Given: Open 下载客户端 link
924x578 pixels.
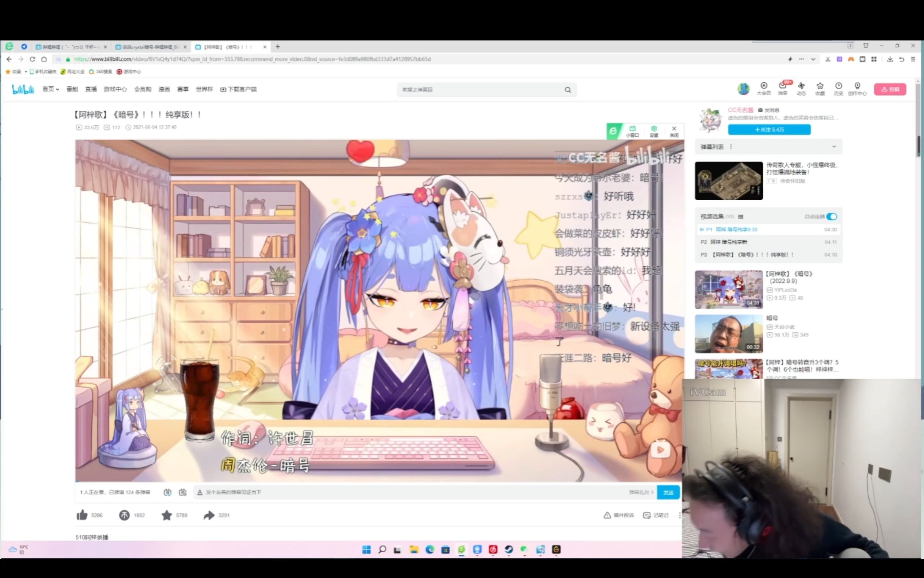Looking at the screenshot, I should 238,89.
